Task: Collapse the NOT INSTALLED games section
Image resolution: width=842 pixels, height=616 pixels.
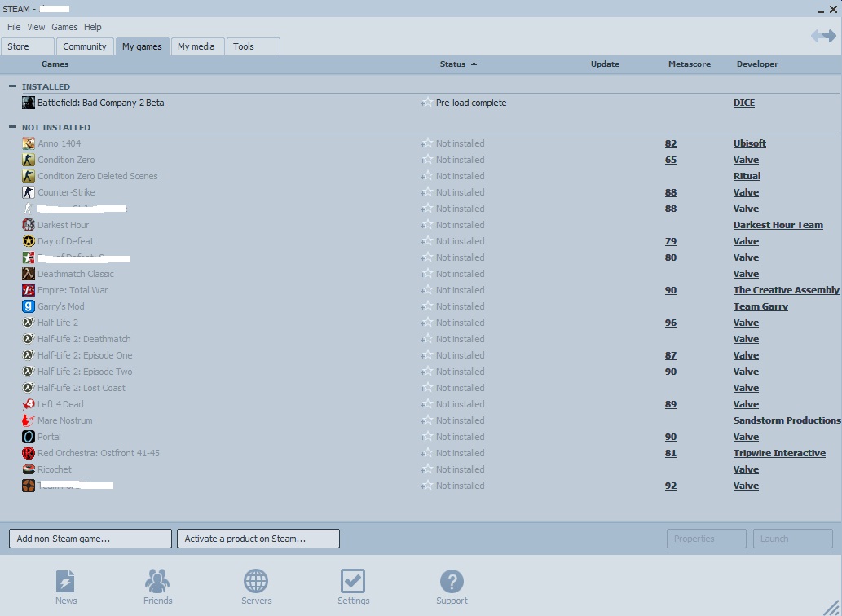Action: pyautogui.click(x=13, y=127)
